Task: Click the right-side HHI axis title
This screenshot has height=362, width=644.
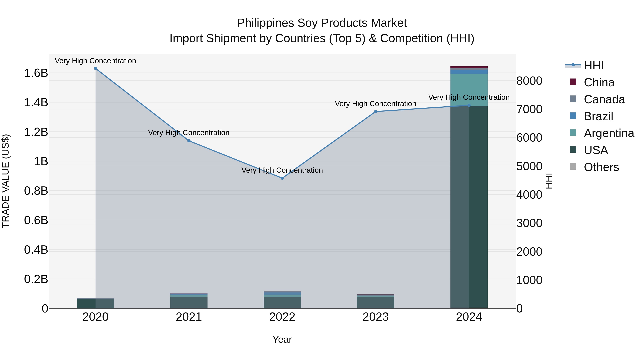Action: [x=549, y=181]
